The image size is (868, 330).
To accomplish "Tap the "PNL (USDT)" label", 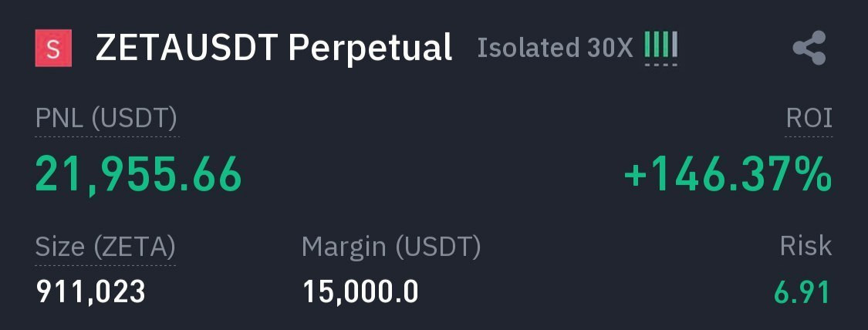I will point(106,119).
